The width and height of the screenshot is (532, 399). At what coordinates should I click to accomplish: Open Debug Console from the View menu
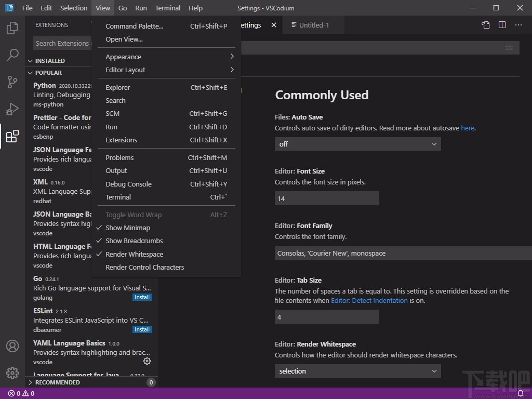[128, 184]
